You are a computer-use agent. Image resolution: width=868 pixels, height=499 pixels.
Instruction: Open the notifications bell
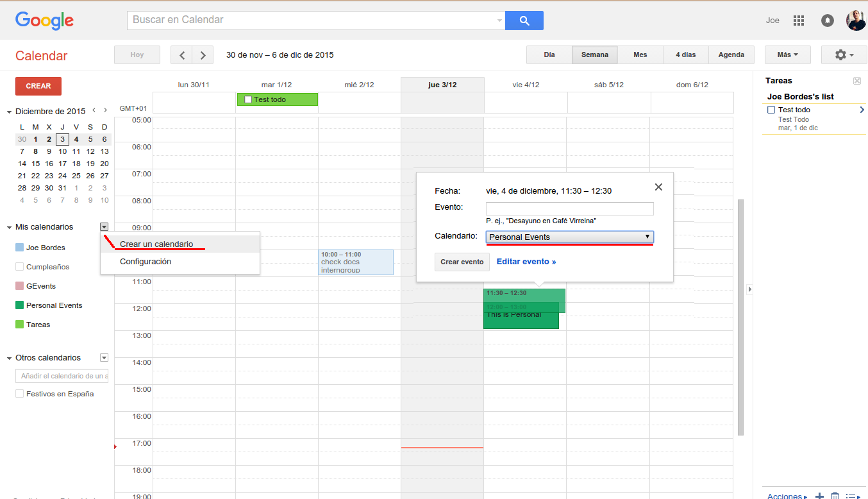[x=828, y=21]
